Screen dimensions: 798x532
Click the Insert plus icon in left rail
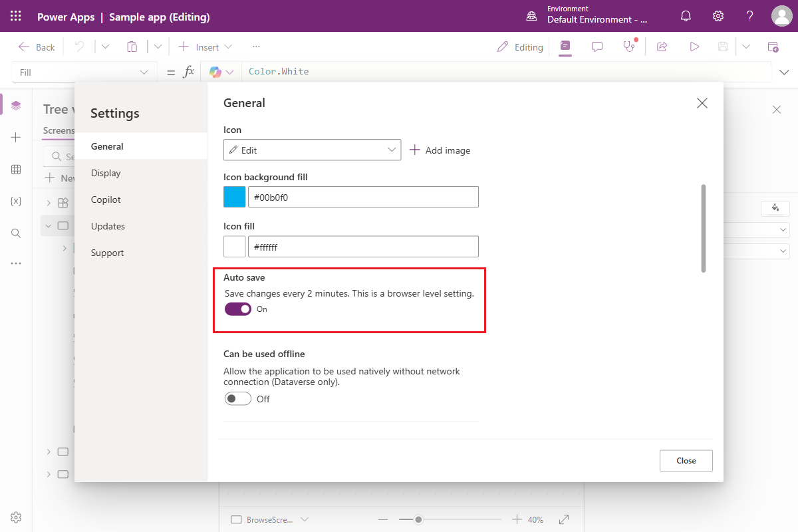click(16, 137)
